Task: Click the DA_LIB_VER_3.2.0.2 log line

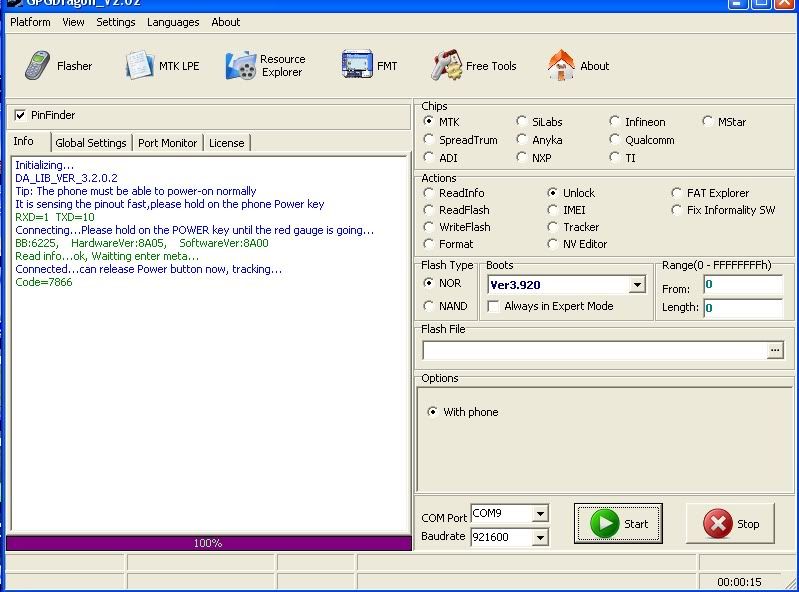Action: (x=66, y=178)
